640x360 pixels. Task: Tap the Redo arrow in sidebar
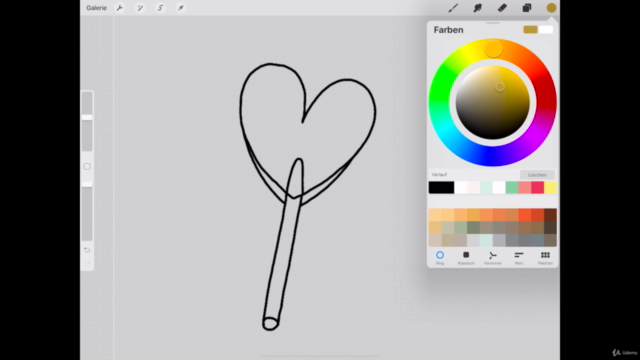(87, 264)
